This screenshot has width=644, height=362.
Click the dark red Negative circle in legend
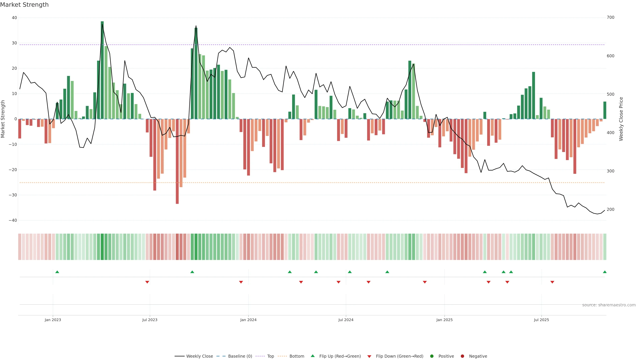click(462, 356)
